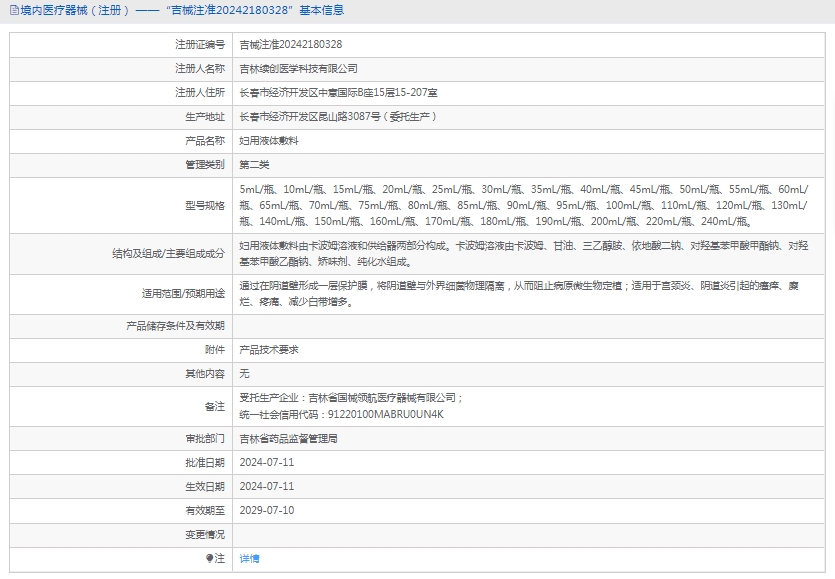
Task: Click the 生产地址 address value
Action: coord(338,116)
